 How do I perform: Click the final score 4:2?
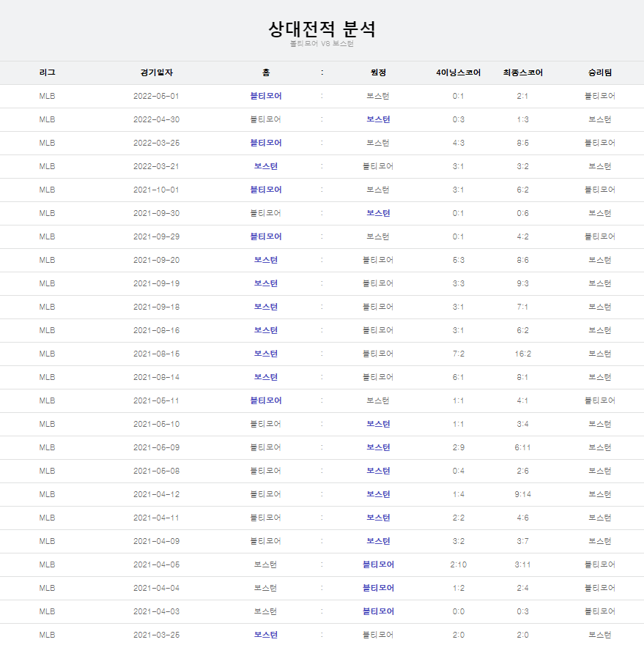[523, 237]
